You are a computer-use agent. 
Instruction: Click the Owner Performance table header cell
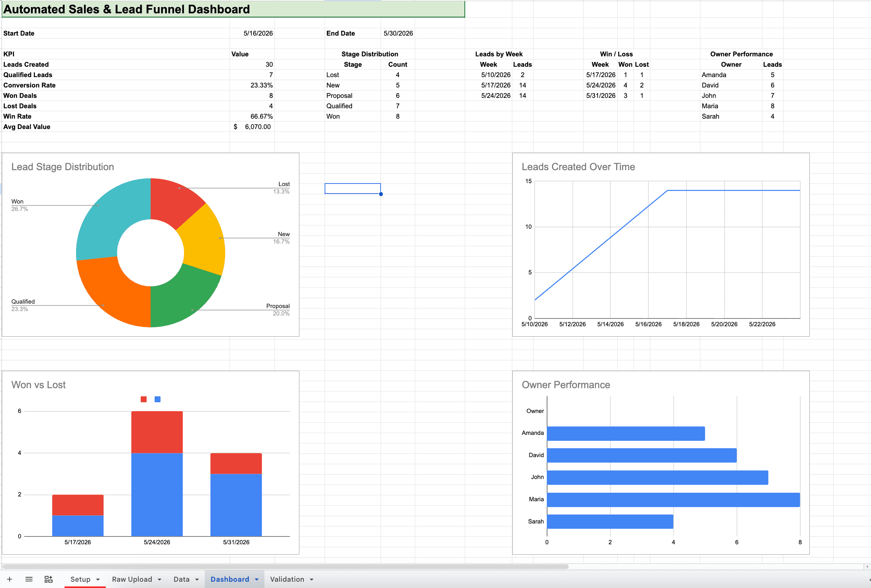pos(741,54)
